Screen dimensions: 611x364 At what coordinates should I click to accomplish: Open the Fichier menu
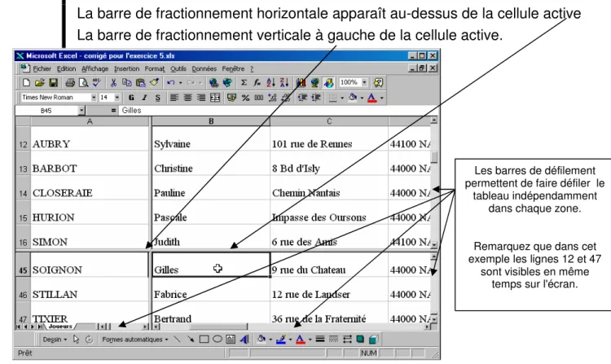point(42,69)
